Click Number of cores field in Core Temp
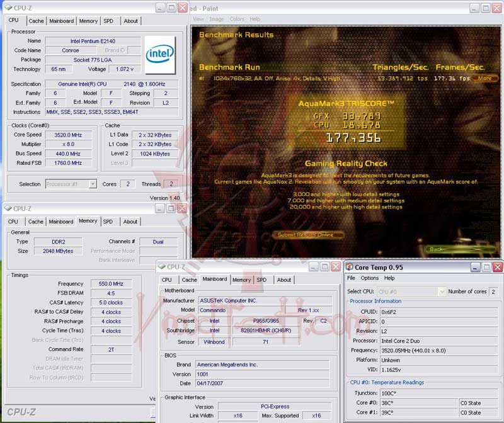The height and width of the screenshot is (423, 504). click(x=493, y=291)
